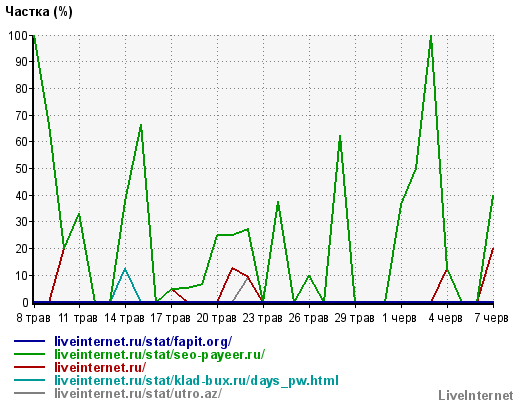520x405 pixels.
Task: Select the 14 трав date label
Action: pyautogui.click(x=125, y=318)
